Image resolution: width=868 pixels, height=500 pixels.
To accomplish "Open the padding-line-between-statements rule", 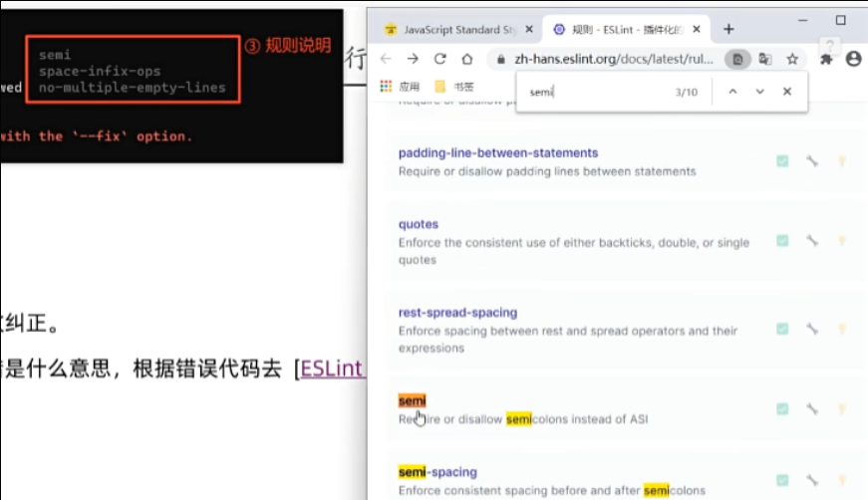I will [x=498, y=153].
